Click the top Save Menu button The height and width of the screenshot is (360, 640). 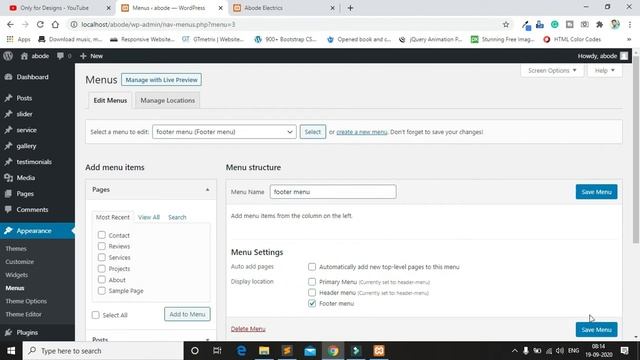tap(596, 192)
